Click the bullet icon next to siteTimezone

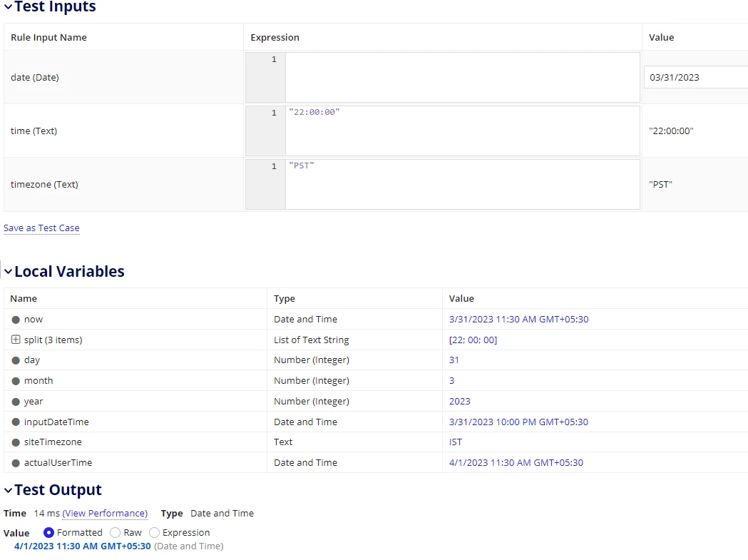[16, 442]
